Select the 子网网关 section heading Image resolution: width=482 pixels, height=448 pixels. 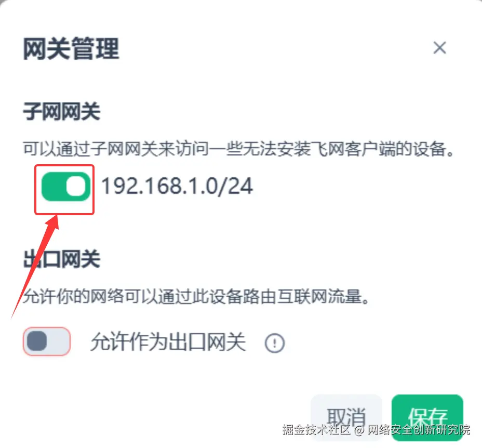[61, 111]
